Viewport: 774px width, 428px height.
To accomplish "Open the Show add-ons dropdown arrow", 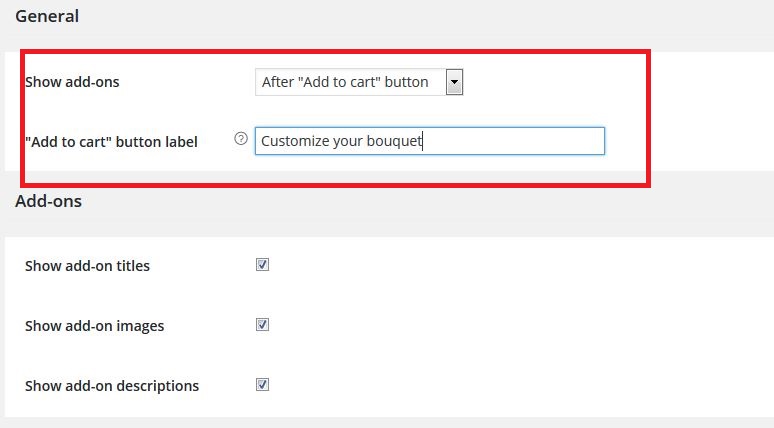I will coord(454,82).
